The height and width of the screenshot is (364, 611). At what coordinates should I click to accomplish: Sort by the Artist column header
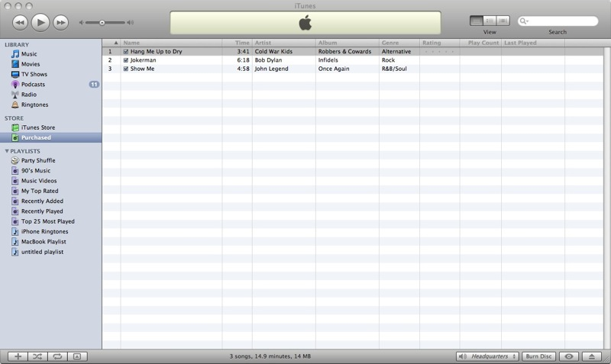point(283,43)
